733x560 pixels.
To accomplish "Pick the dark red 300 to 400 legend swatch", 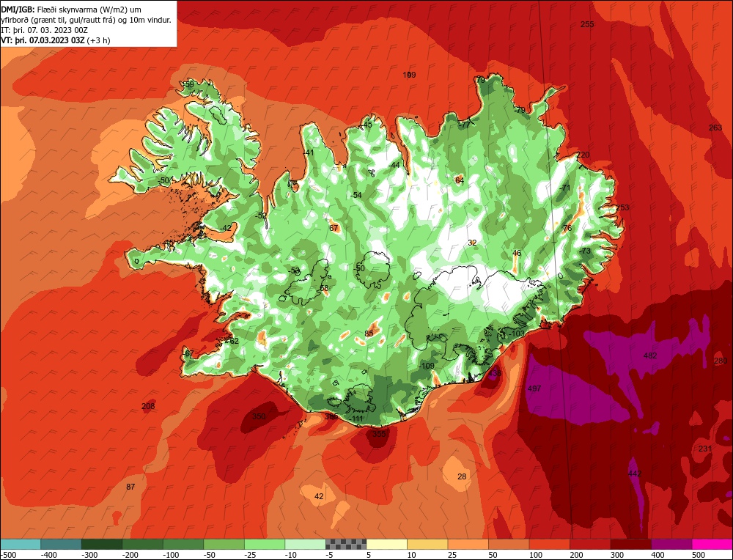I will pos(630,544).
